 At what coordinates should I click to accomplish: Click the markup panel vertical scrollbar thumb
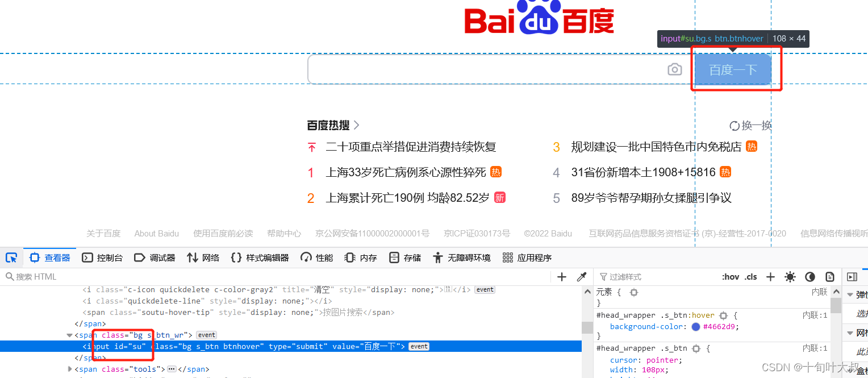click(587, 327)
